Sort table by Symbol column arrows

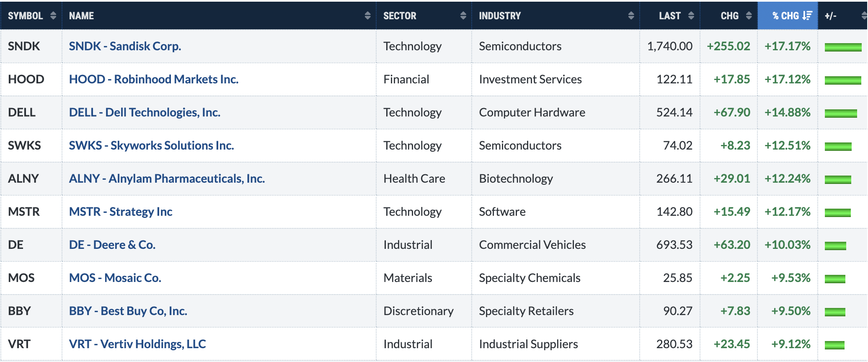pyautogui.click(x=53, y=16)
